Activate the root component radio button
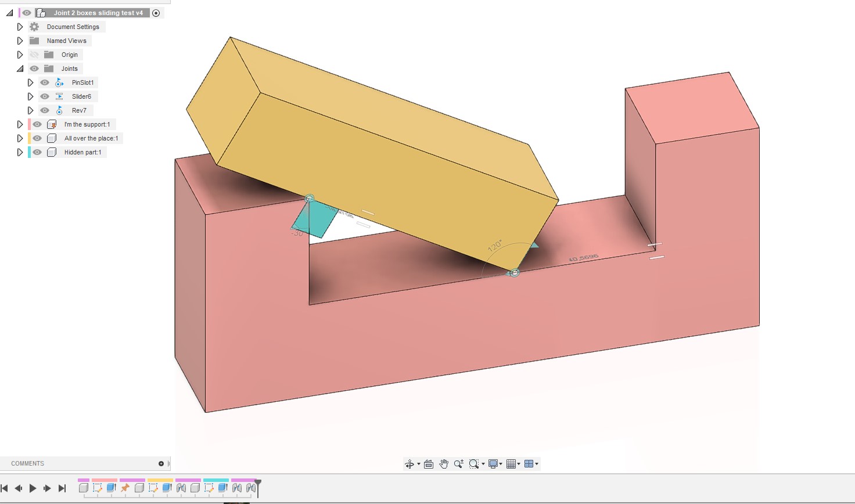The width and height of the screenshot is (855, 504). tap(156, 13)
